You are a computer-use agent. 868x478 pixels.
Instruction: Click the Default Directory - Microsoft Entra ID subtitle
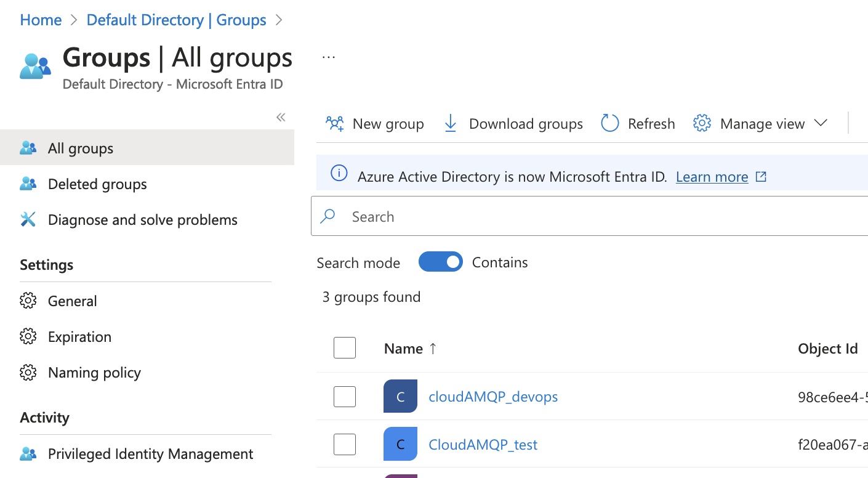click(173, 84)
